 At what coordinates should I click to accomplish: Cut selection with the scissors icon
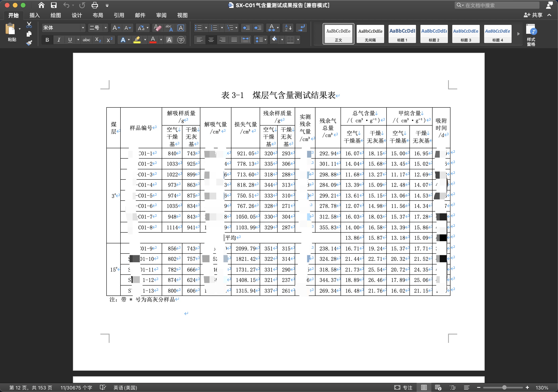coord(29,24)
